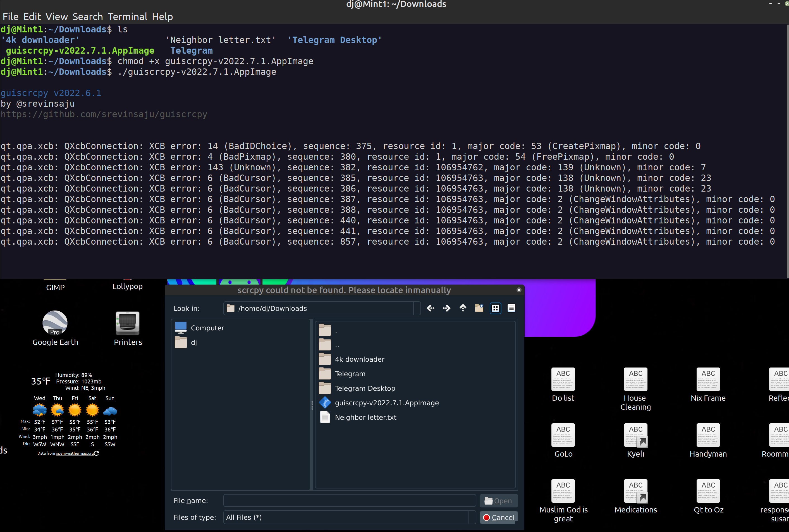Open the Terminal menu
This screenshot has height=532, width=789.
coord(128,16)
